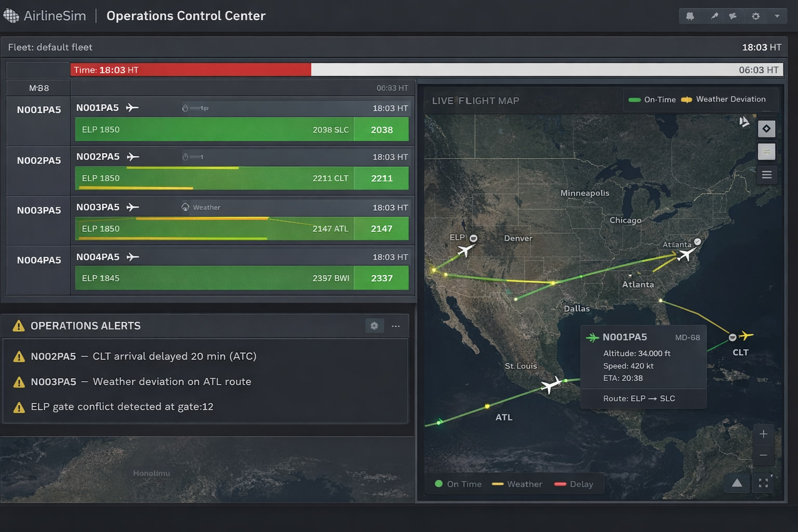The width and height of the screenshot is (798, 532).
Task: Expand flight map to fullscreen
Action: [763, 483]
